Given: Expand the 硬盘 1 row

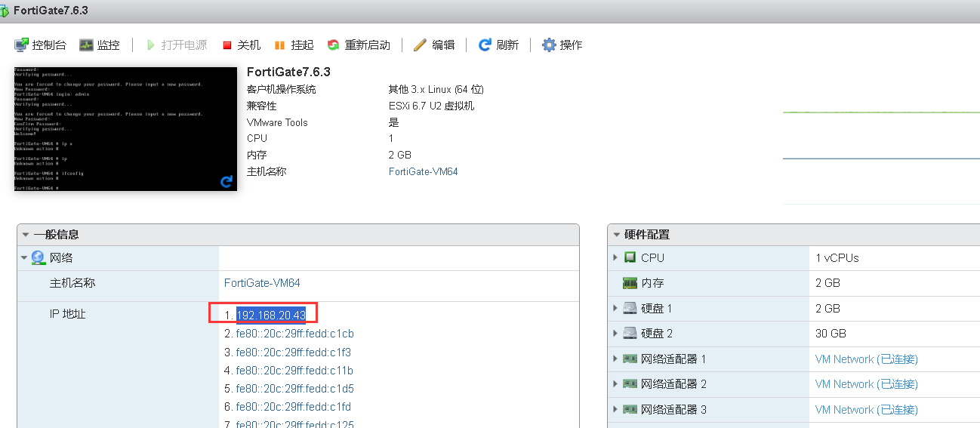Looking at the screenshot, I should (x=615, y=309).
